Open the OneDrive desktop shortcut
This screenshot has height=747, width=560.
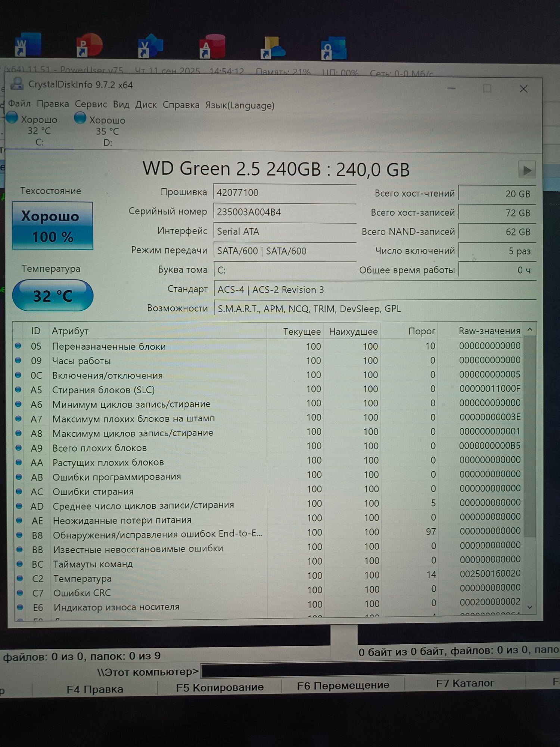coord(273,48)
